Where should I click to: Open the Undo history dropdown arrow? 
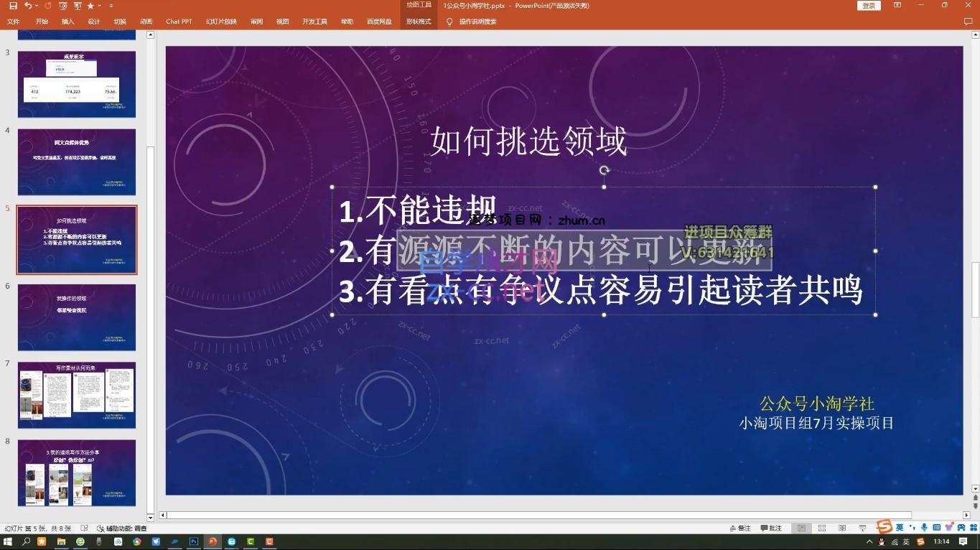click(x=37, y=6)
